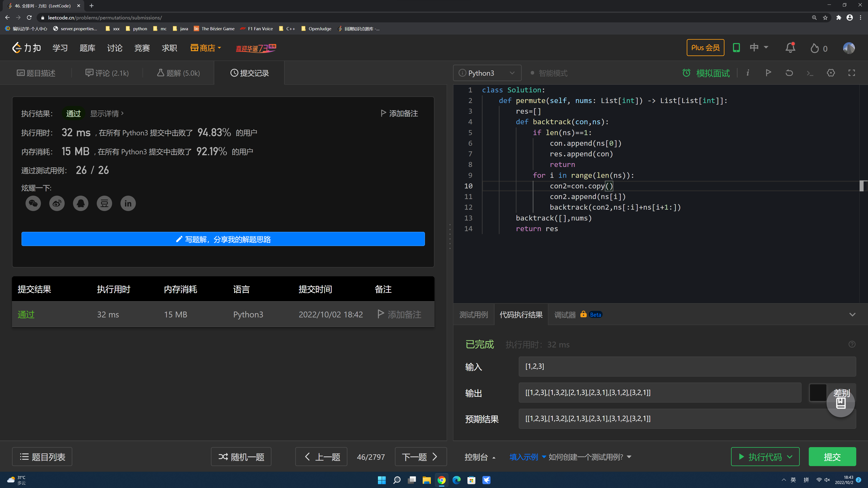Expand the 商店 store menu

206,48
